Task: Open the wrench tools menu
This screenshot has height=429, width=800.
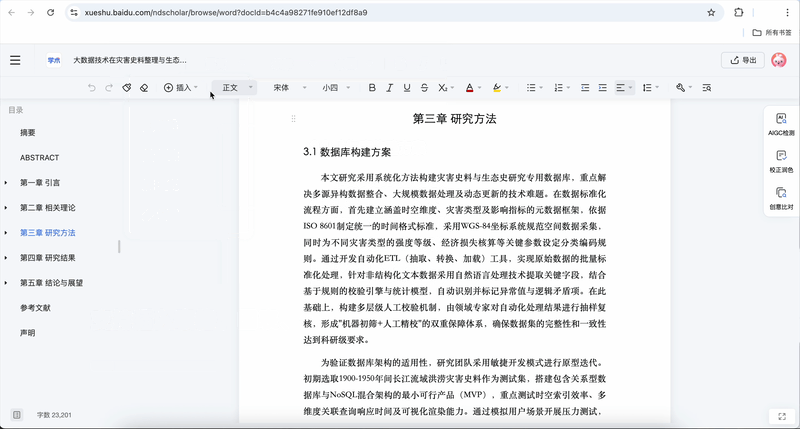Action: click(684, 88)
